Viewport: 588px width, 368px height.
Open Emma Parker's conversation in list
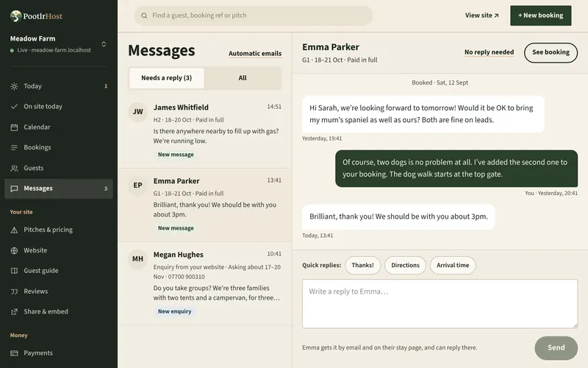[x=205, y=205]
